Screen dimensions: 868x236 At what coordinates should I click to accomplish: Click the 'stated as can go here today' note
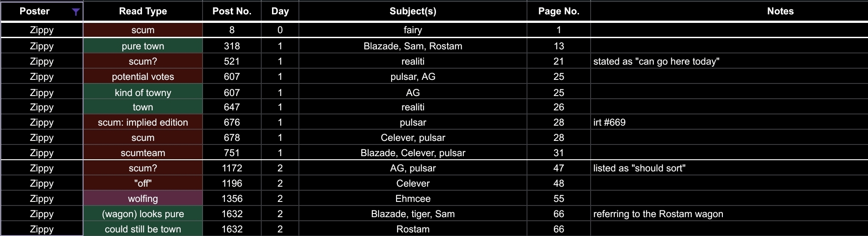pos(656,61)
